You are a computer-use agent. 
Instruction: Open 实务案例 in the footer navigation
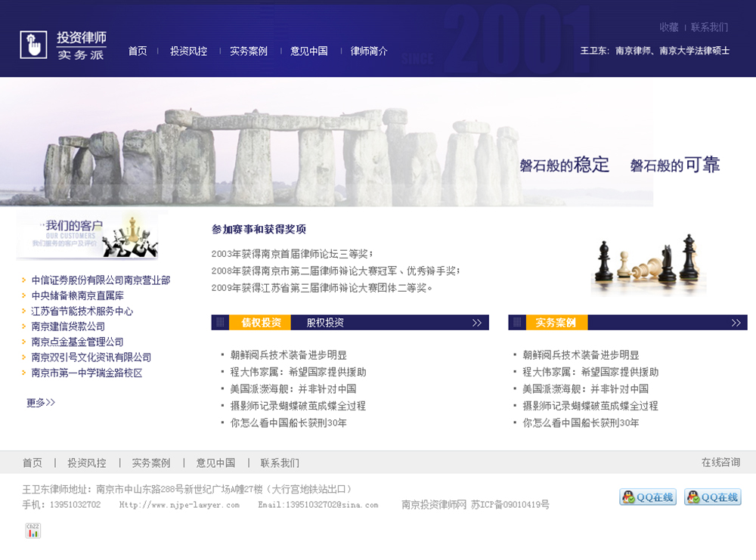(151, 463)
